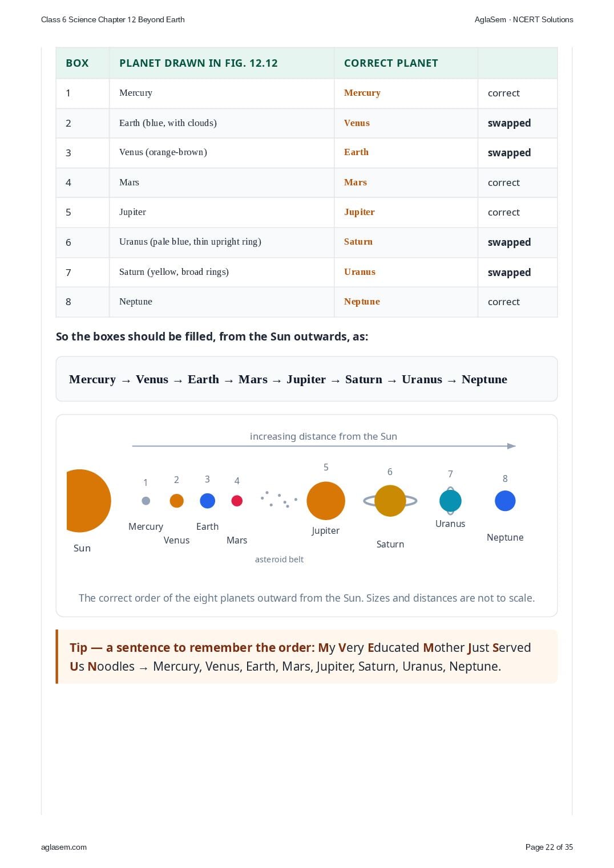Click 'swapped' in the box 7 row

[x=509, y=273]
